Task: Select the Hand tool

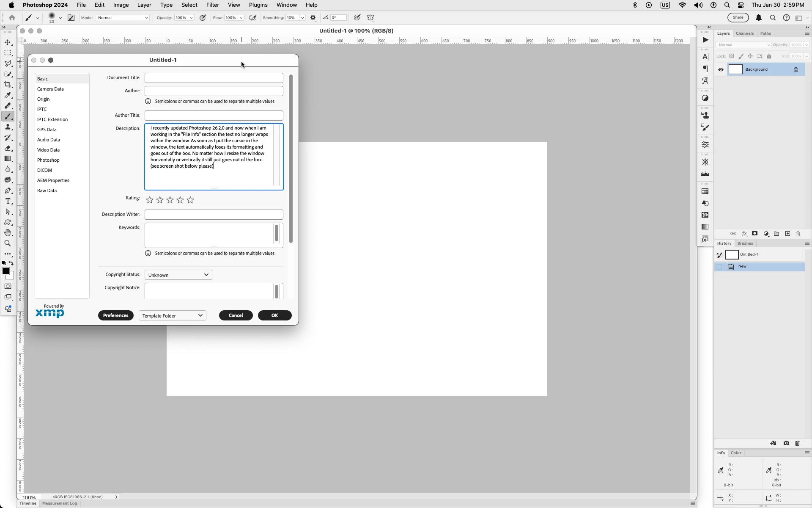Action: [x=8, y=233]
